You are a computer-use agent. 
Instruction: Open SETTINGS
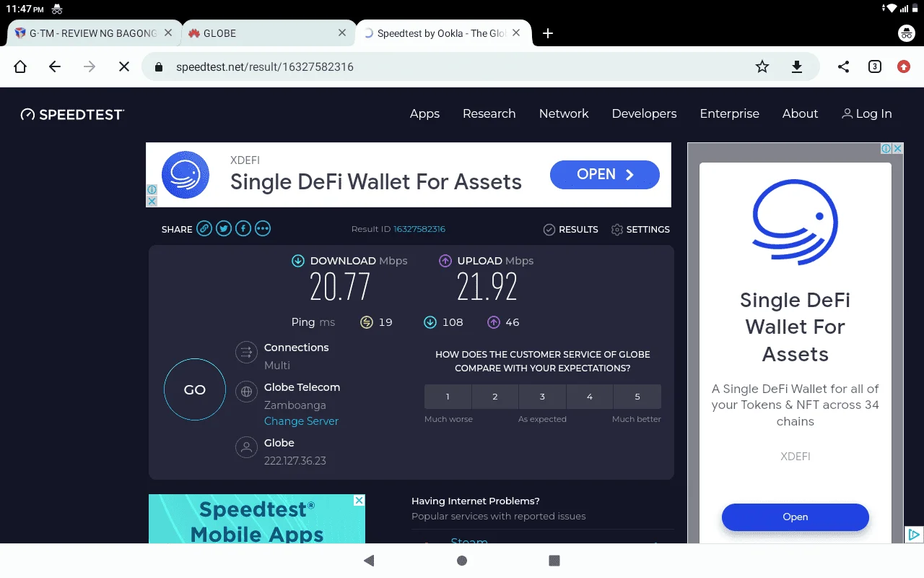[x=640, y=229]
